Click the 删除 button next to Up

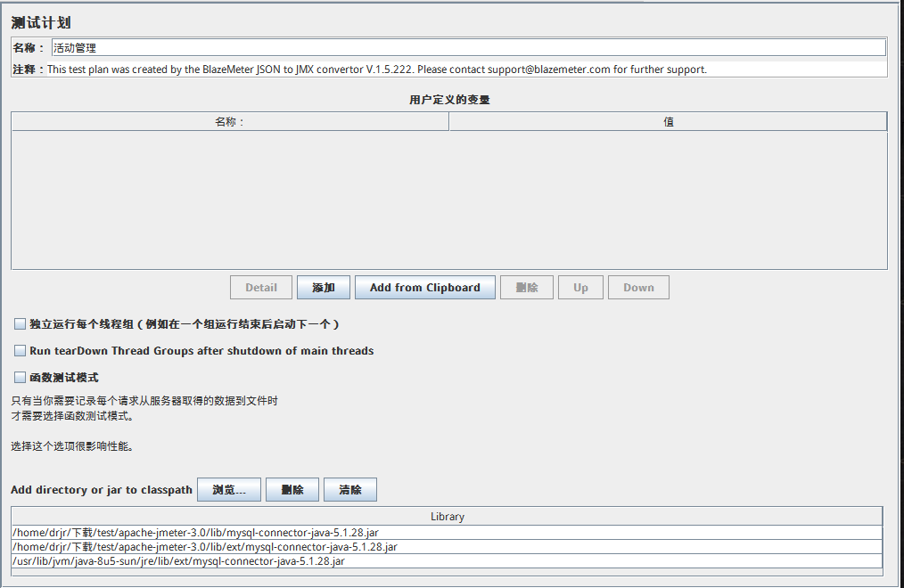pos(527,288)
